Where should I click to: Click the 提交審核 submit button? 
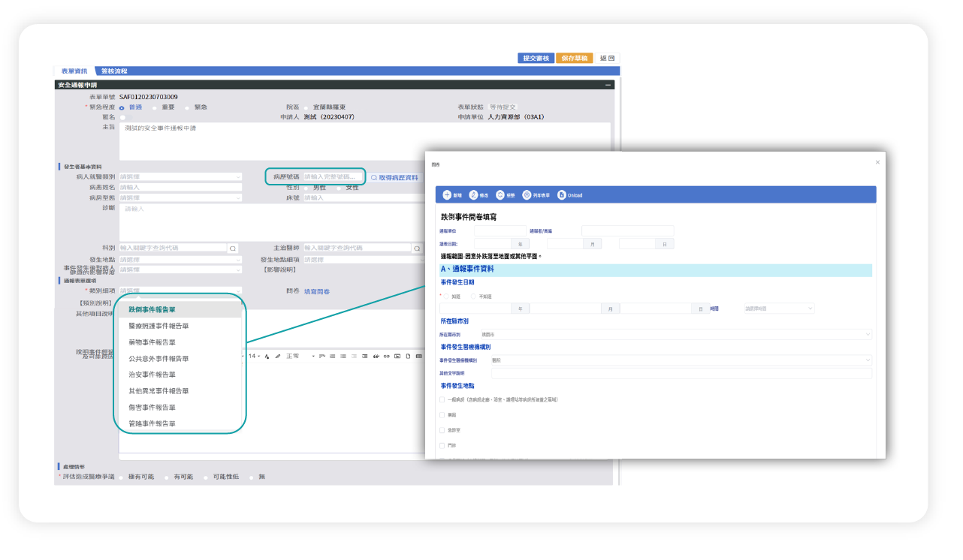(536, 59)
